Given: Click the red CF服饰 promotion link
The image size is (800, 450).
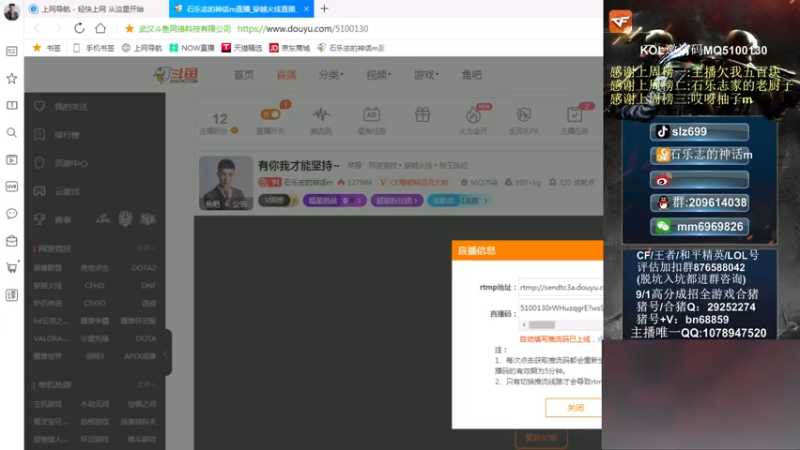Looking at the screenshot, I should 414,182.
